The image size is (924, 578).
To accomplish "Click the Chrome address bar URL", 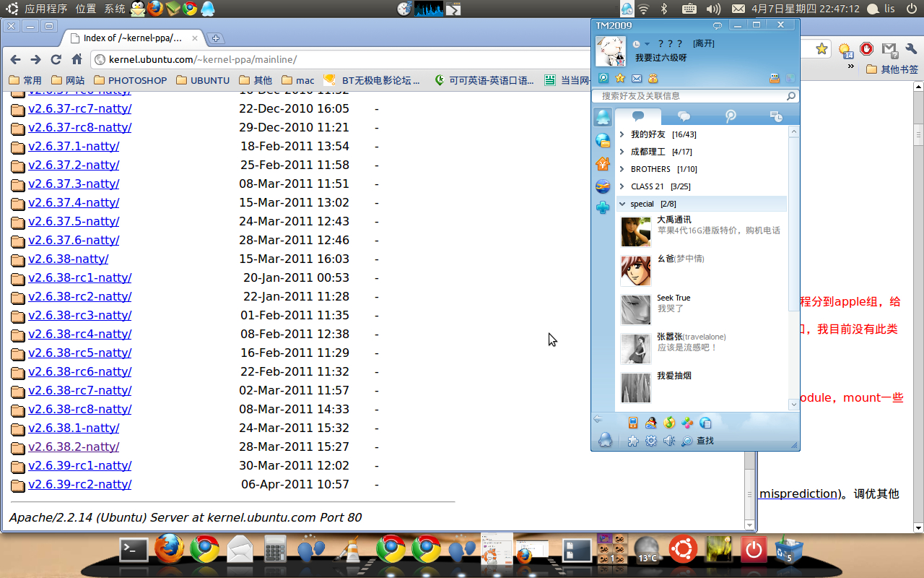I will point(203,59).
